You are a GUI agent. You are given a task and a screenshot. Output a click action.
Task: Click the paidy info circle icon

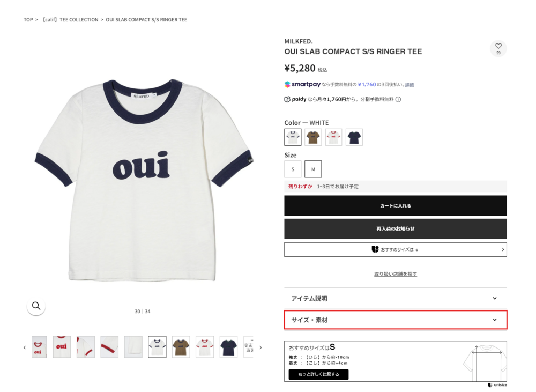[398, 99]
